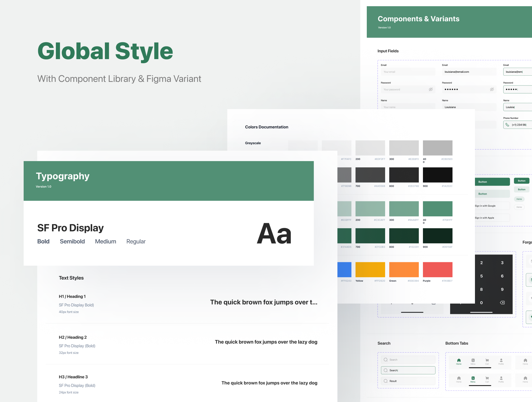Click the magnifier icon in the Result search field

[x=386, y=381]
